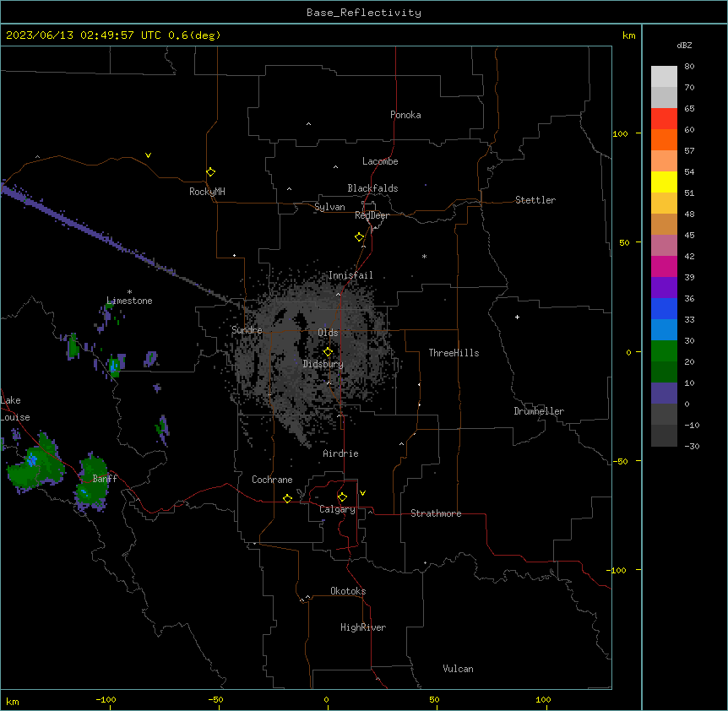Screen dimensions: 728x711
Task: Click the orange 60 dBZ legend swatch
Action: click(x=664, y=139)
